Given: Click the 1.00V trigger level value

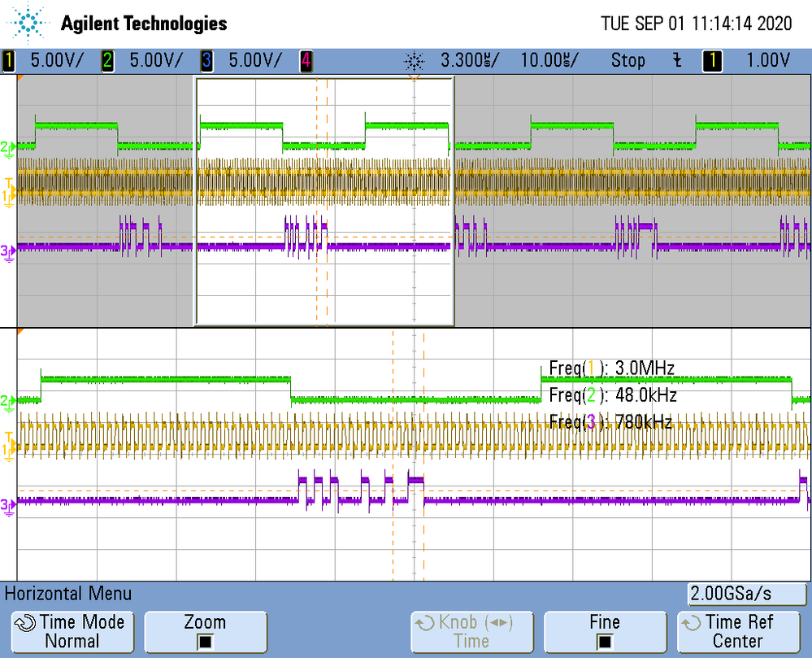Looking at the screenshot, I should (x=768, y=61).
